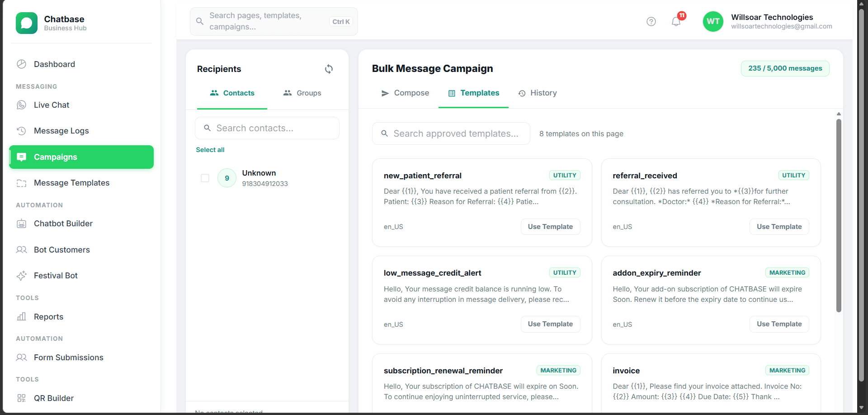Switch to the Groups tab
Viewport: 868px width, 415px height.
(302, 93)
